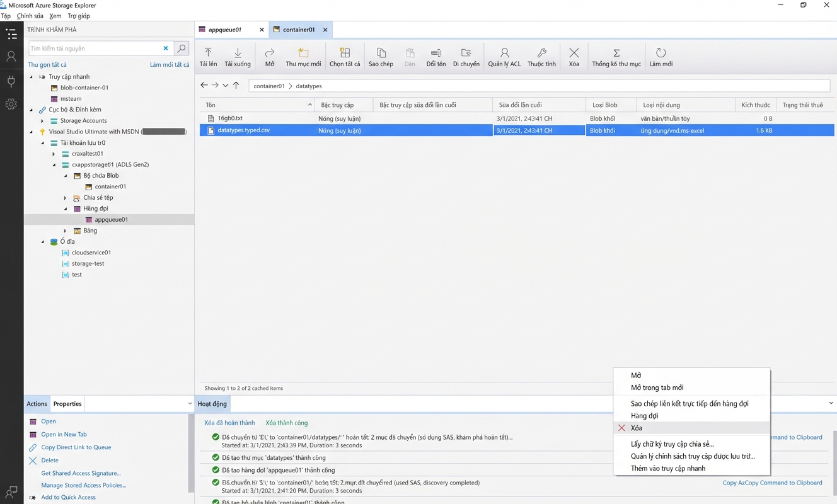Screen dimensions: 837x504
Task: Select the cloudservice01 disk item
Action: point(91,253)
